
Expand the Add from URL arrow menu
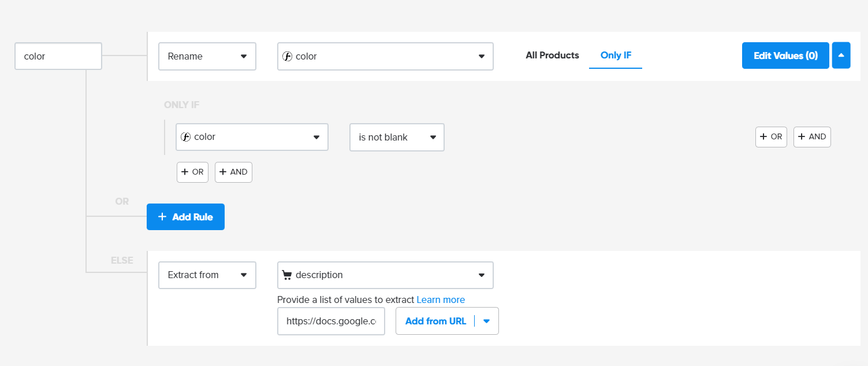[486, 321]
